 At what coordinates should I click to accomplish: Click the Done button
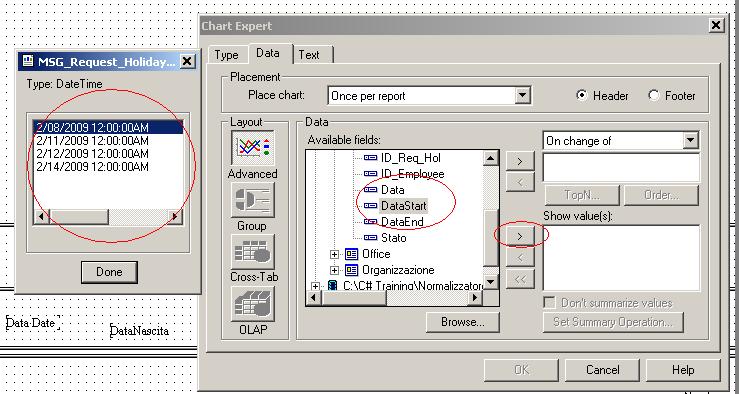[x=109, y=272]
